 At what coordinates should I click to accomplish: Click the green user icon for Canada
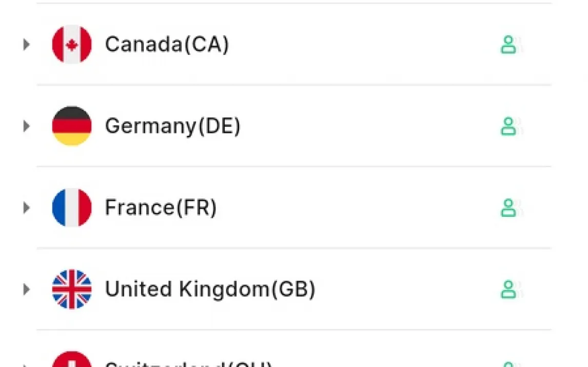point(508,45)
